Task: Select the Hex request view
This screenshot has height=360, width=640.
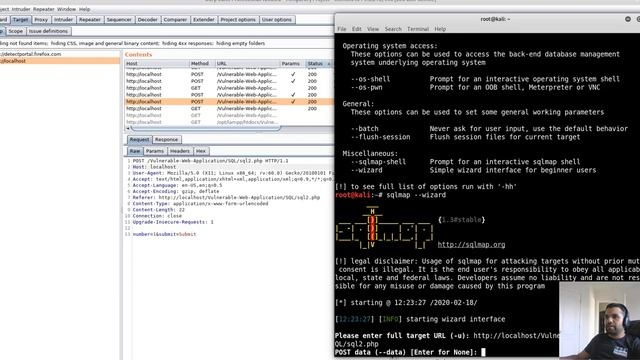Action: 201,151
